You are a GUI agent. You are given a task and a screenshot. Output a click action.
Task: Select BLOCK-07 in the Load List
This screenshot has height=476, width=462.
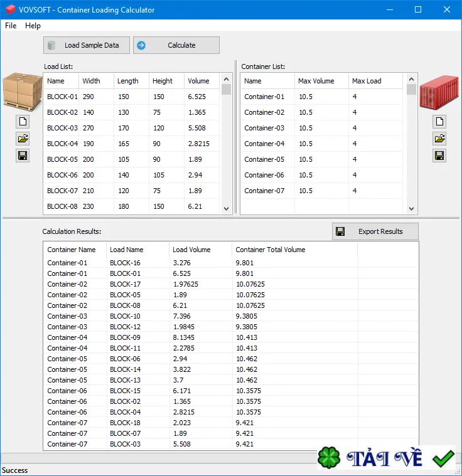click(x=132, y=191)
